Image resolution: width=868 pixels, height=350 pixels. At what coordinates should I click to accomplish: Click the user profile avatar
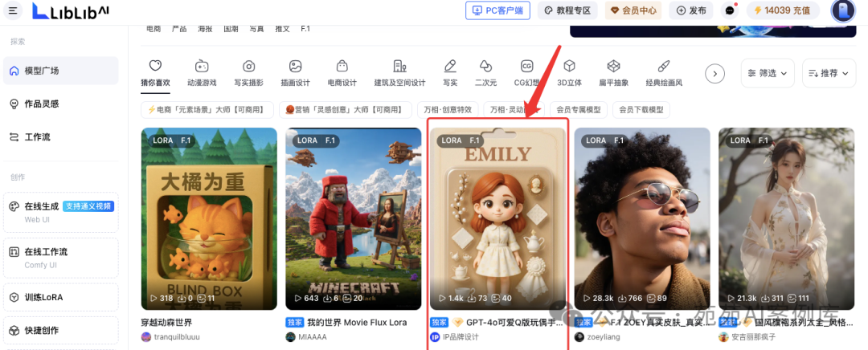tap(842, 10)
